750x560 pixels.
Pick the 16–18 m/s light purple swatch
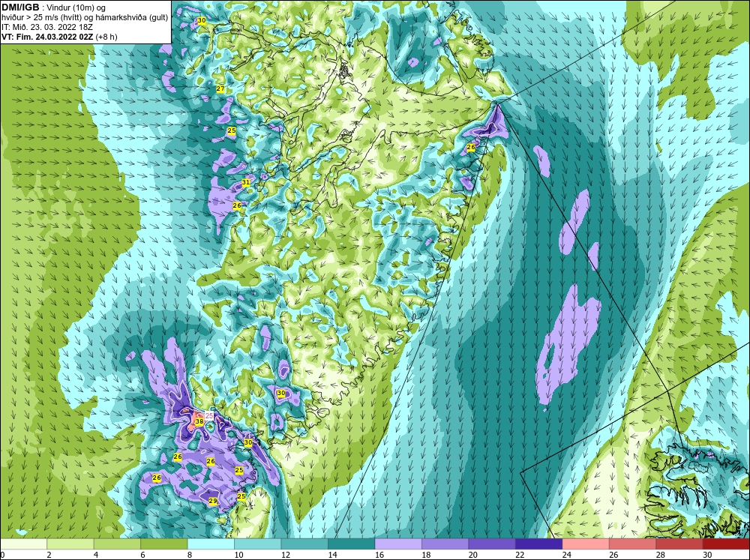(398, 544)
